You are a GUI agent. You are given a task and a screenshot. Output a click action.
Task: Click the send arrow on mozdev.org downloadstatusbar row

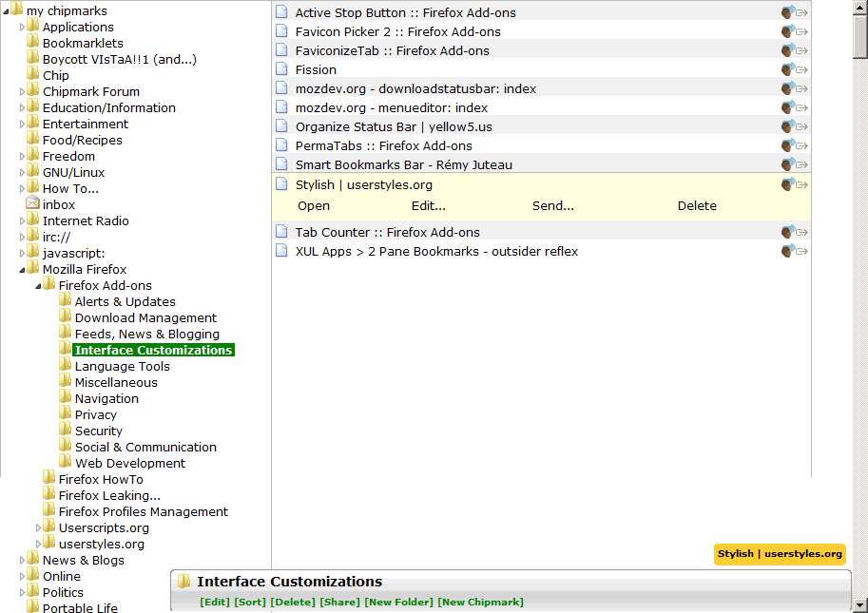tap(802, 89)
